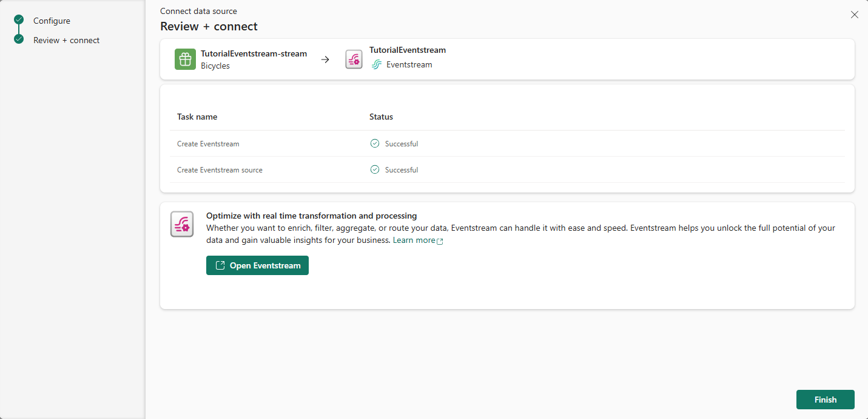Click the TutorialEventstream-stream source name
Screen dimensions: 868x419
tap(253, 53)
